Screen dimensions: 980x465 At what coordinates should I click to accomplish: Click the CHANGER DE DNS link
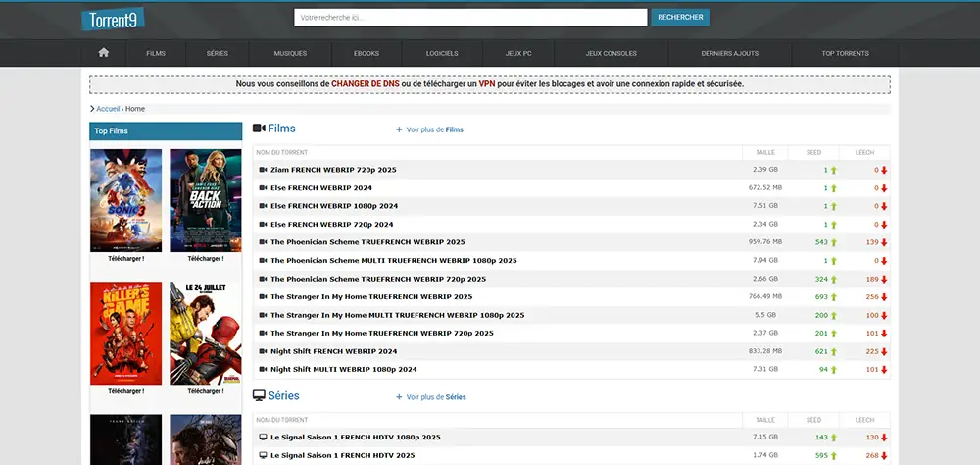click(x=365, y=84)
